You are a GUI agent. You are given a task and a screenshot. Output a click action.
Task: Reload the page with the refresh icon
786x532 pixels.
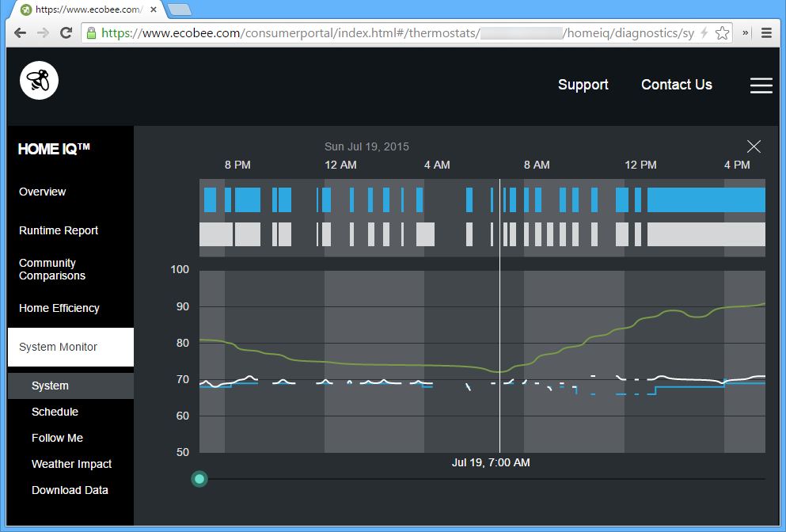(66, 33)
